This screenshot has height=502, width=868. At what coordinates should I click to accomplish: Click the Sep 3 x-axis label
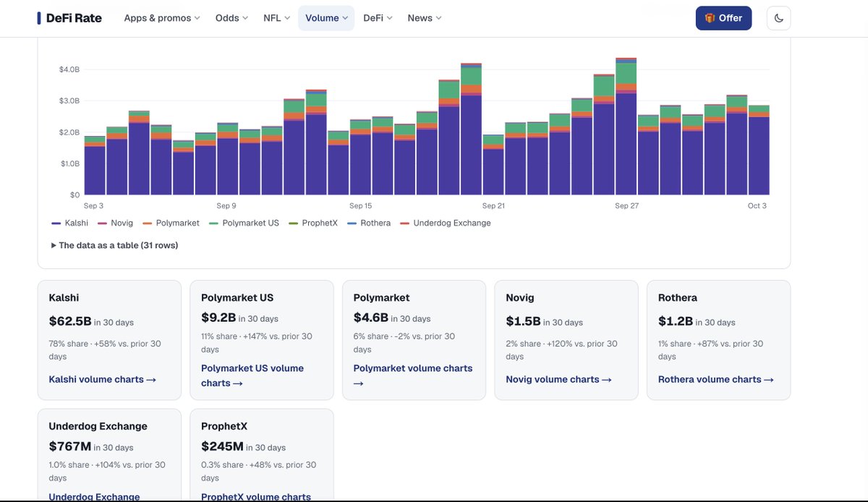pos(94,206)
